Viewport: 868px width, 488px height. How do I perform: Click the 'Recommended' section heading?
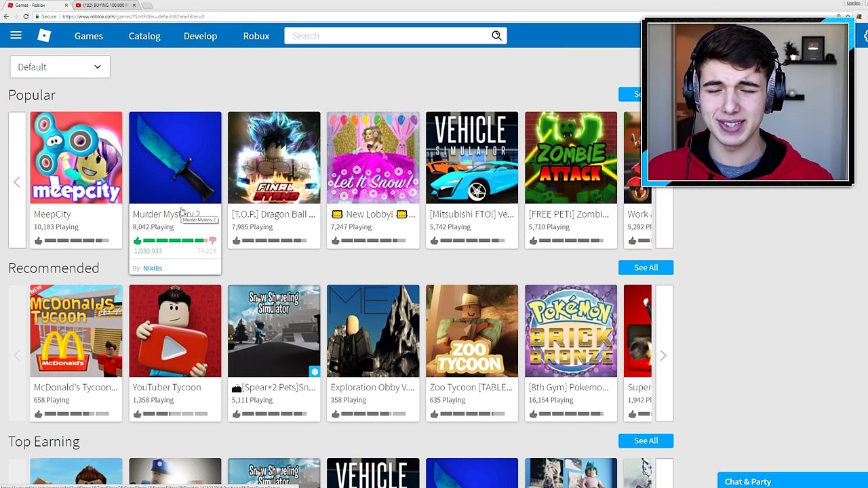54,268
